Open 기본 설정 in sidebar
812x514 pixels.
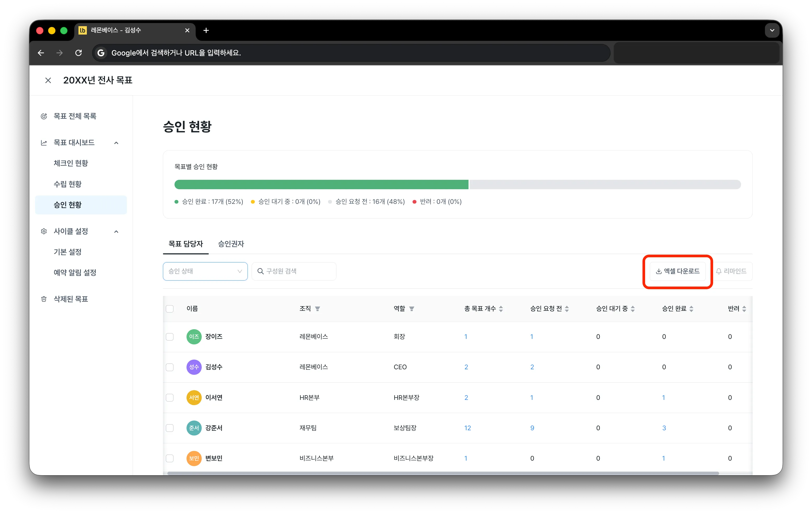67,252
